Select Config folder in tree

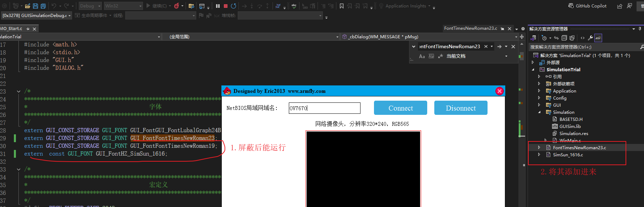(x=560, y=98)
